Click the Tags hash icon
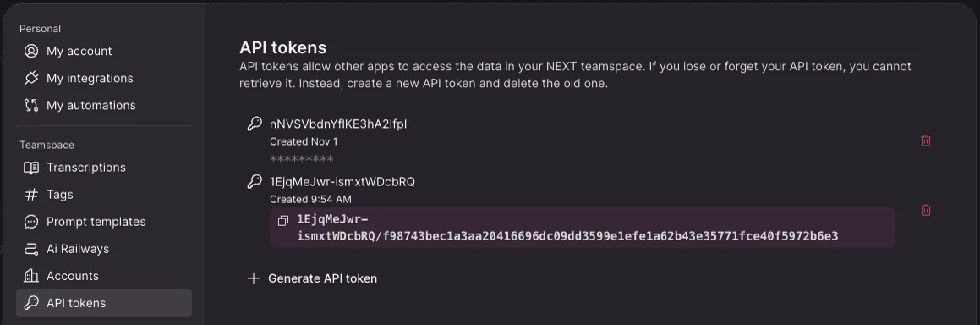Screen dimensions: 980x325 coord(31,195)
